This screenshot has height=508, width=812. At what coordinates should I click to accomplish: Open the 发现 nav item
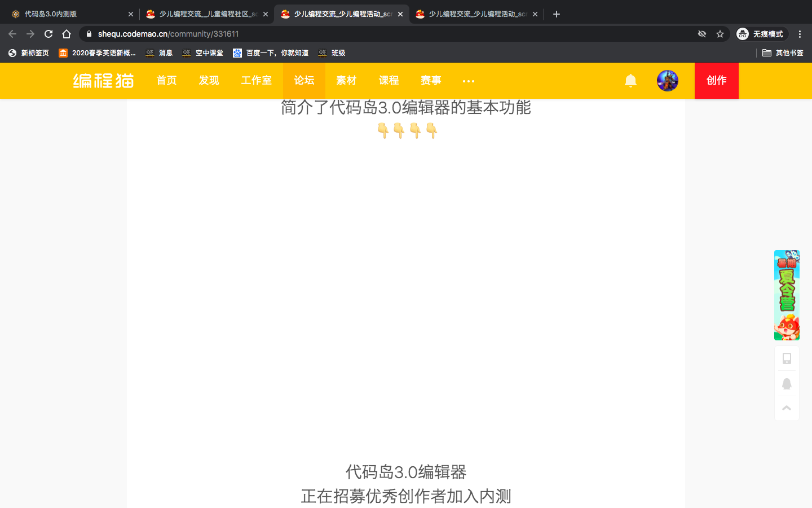209,81
